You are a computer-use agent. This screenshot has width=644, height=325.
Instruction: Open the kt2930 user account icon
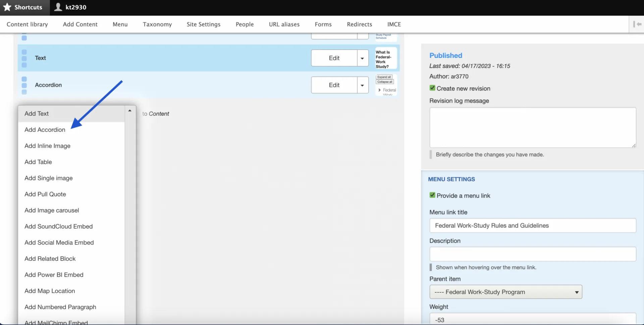58,7
